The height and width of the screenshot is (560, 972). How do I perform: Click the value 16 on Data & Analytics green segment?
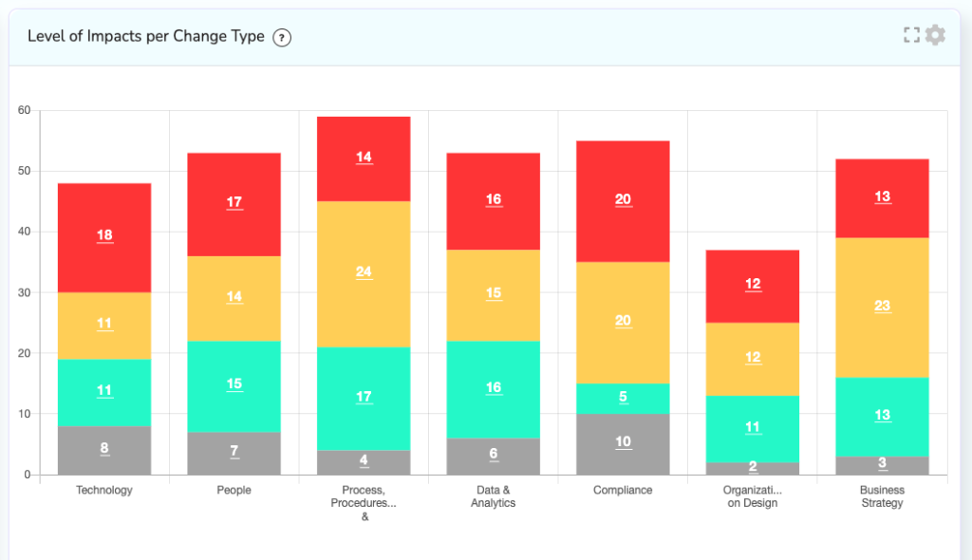(x=493, y=387)
